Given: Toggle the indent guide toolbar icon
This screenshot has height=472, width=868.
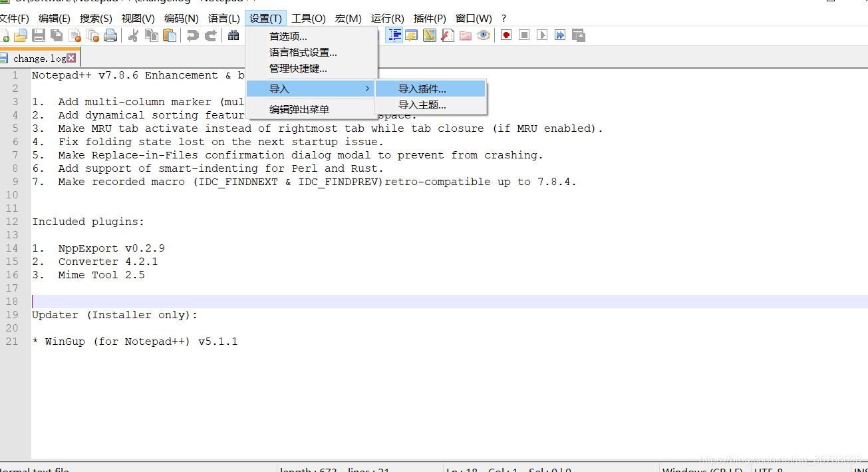Looking at the screenshot, I should (x=394, y=35).
